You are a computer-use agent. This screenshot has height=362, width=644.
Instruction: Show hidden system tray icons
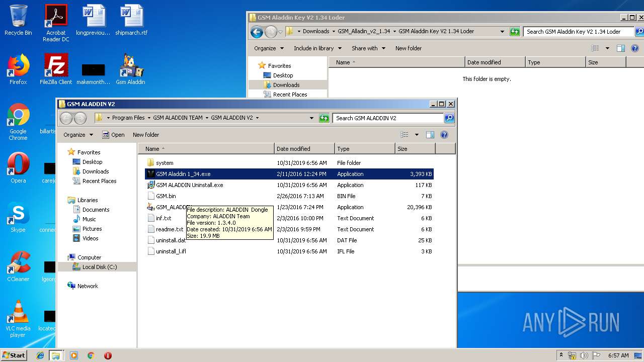pos(561,355)
